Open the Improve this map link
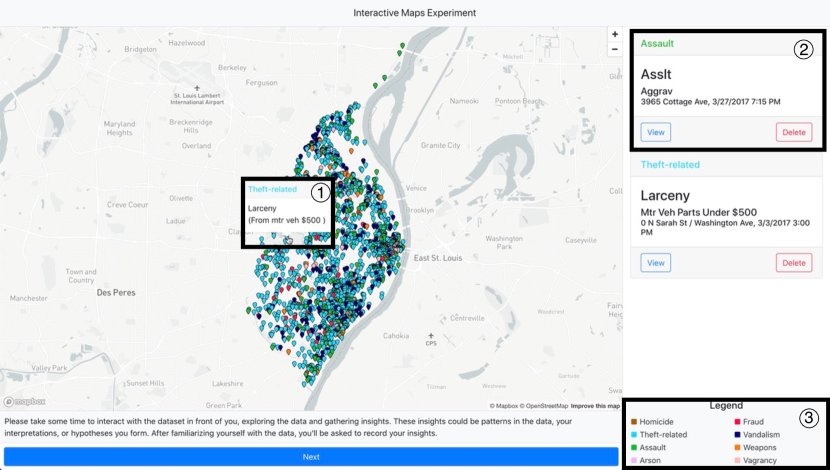830x470 pixels. click(x=595, y=406)
